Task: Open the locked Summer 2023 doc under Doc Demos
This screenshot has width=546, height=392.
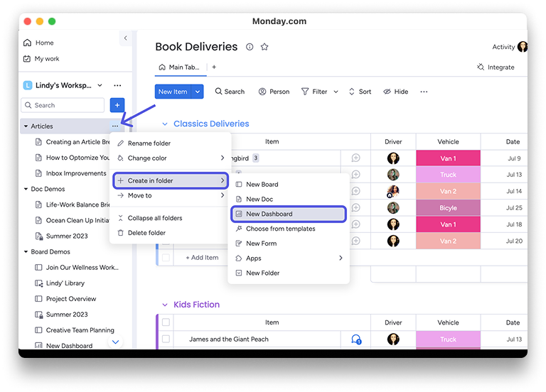Action: [62, 236]
